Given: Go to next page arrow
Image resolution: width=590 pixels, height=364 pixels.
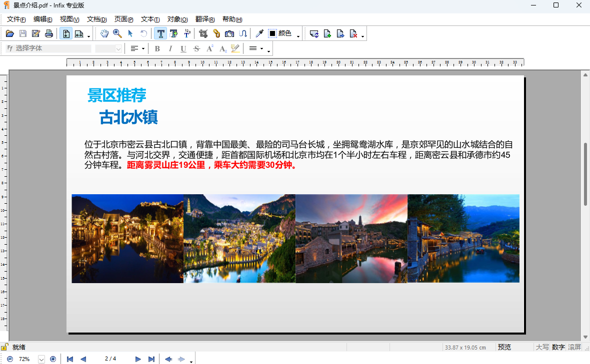Looking at the screenshot, I should tap(138, 359).
